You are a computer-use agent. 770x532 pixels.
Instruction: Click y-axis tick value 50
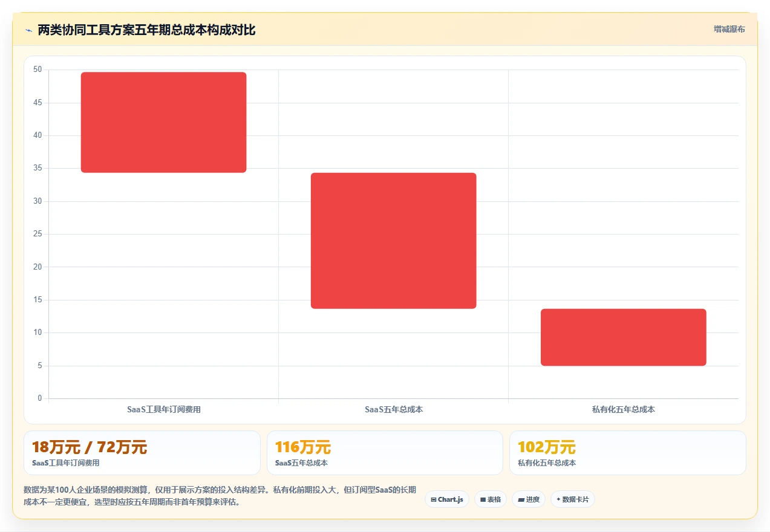38,70
